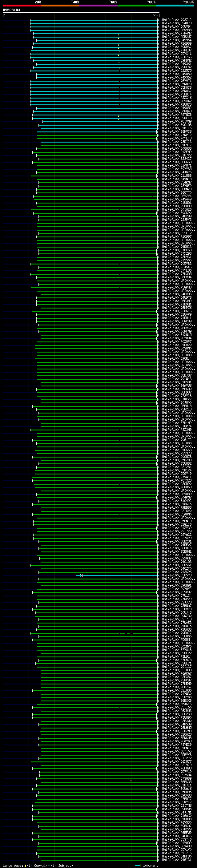Select hit label UniRef100_P26969
197x868 pixels.
(177, 43)
